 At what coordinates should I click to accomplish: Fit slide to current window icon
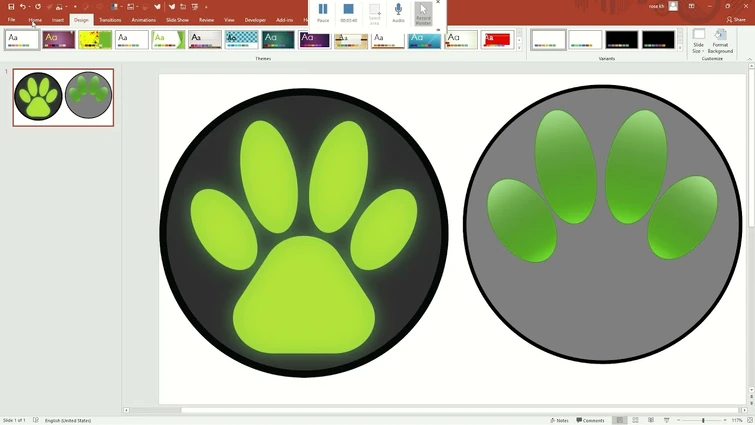point(750,420)
